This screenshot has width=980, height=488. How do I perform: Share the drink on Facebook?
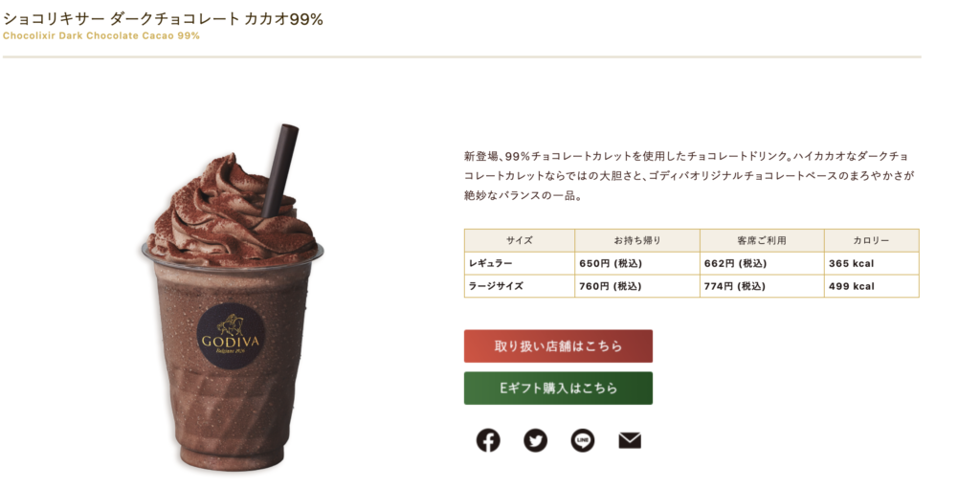point(488,440)
